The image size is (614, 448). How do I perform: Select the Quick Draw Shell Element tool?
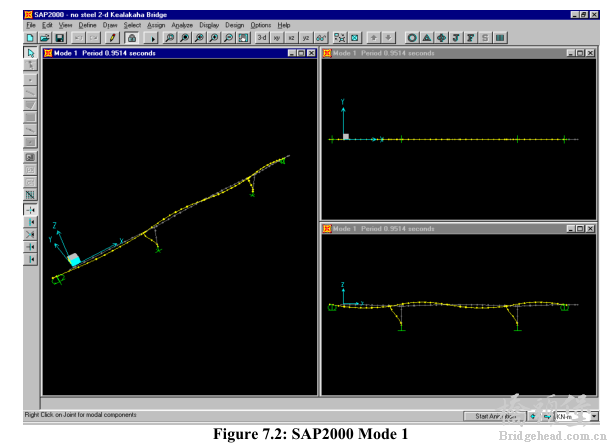click(31, 142)
